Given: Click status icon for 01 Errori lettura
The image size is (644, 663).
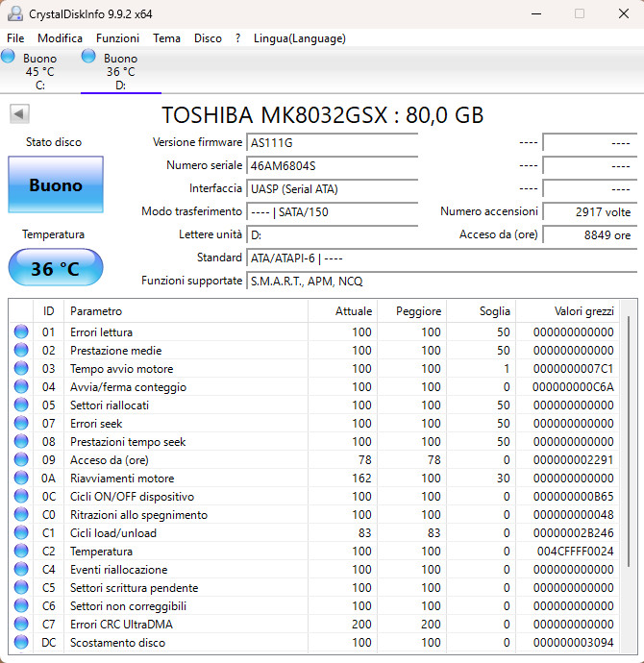Looking at the screenshot, I should pyautogui.click(x=21, y=331).
